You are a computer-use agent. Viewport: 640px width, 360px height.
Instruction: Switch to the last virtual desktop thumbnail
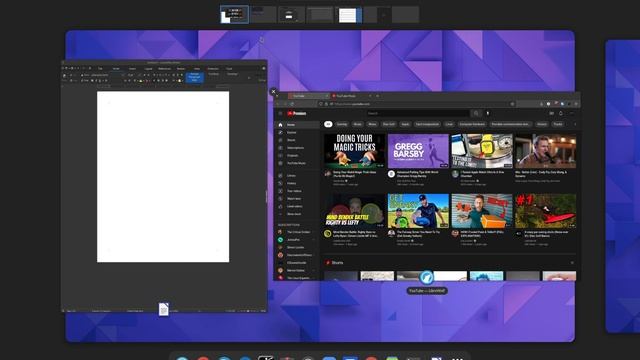click(x=405, y=14)
